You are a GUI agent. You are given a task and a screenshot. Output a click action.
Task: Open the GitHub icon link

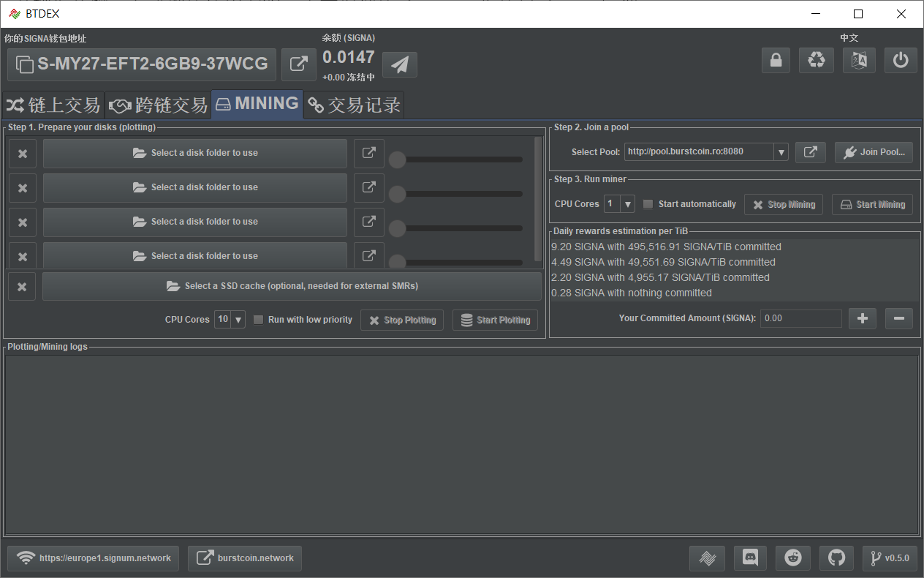pyautogui.click(x=837, y=558)
